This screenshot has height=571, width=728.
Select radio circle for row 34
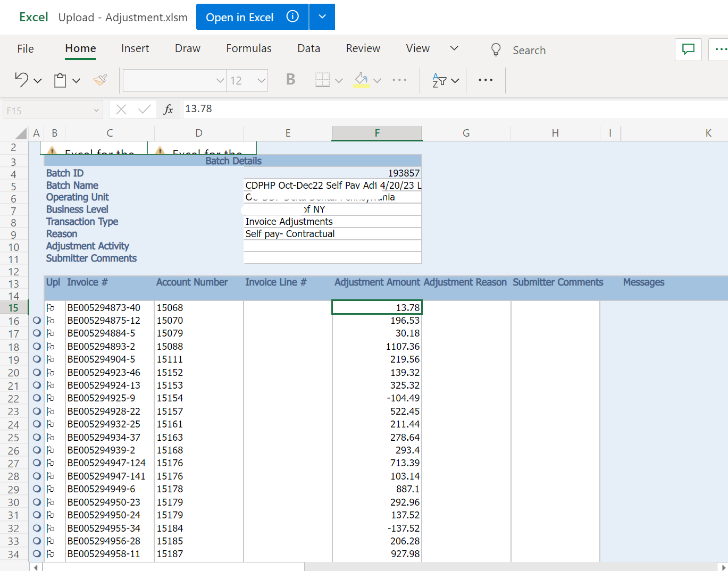tap(37, 554)
